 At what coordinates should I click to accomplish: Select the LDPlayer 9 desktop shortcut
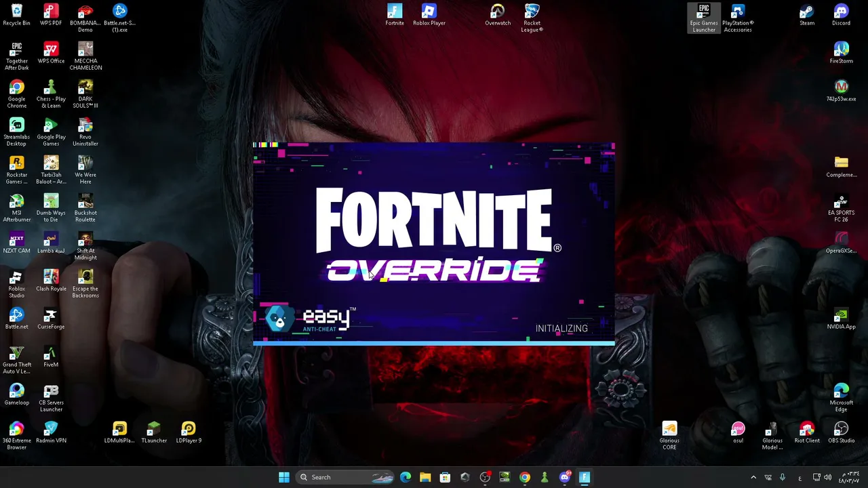pyautogui.click(x=189, y=432)
